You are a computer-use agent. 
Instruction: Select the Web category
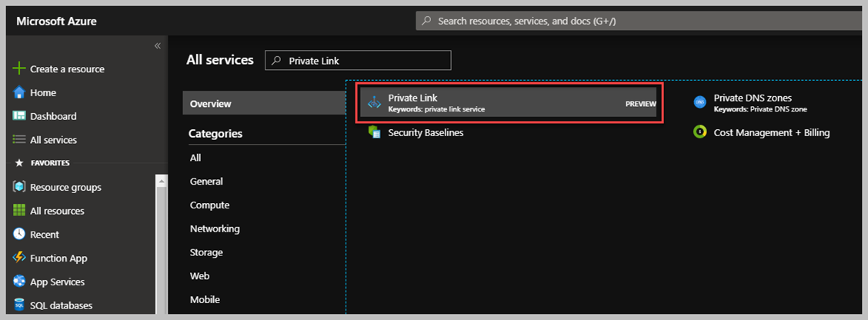click(x=200, y=275)
